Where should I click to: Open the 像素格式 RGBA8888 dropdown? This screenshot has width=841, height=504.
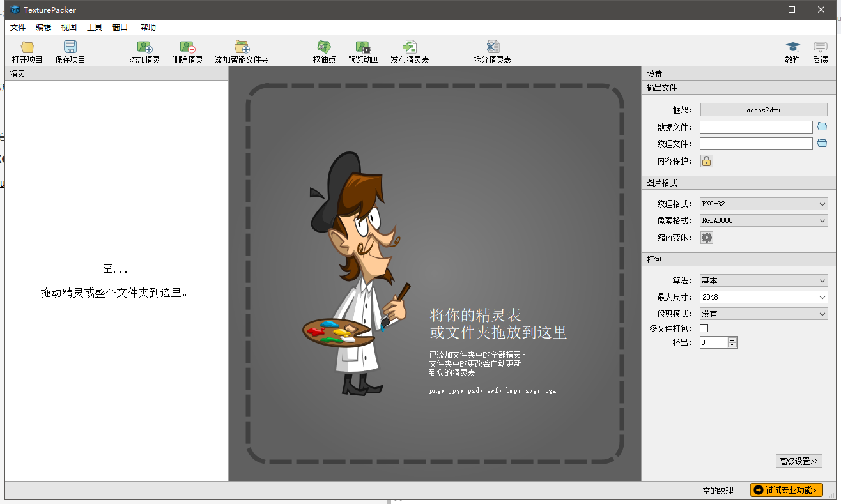click(764, 220)
